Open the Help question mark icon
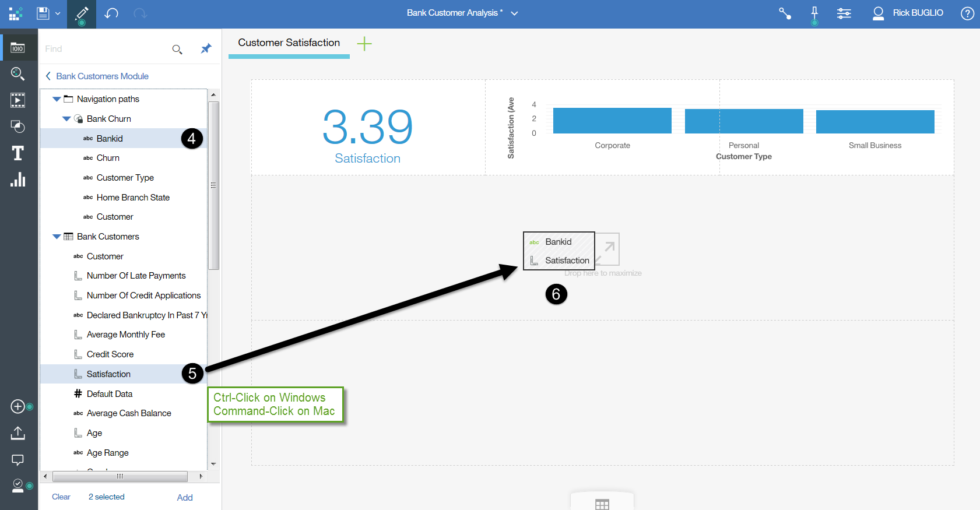This screenshot has width=980, height=510. coord(967,13)
